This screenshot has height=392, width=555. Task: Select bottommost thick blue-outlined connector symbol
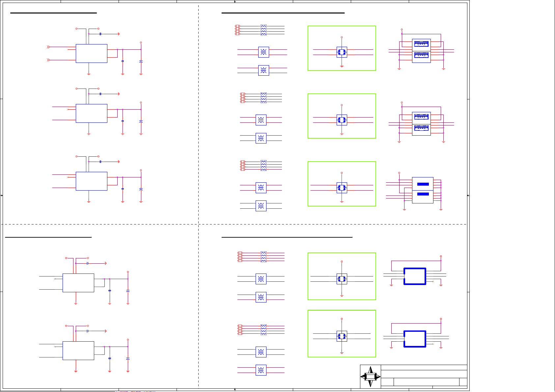pos(415,339)
